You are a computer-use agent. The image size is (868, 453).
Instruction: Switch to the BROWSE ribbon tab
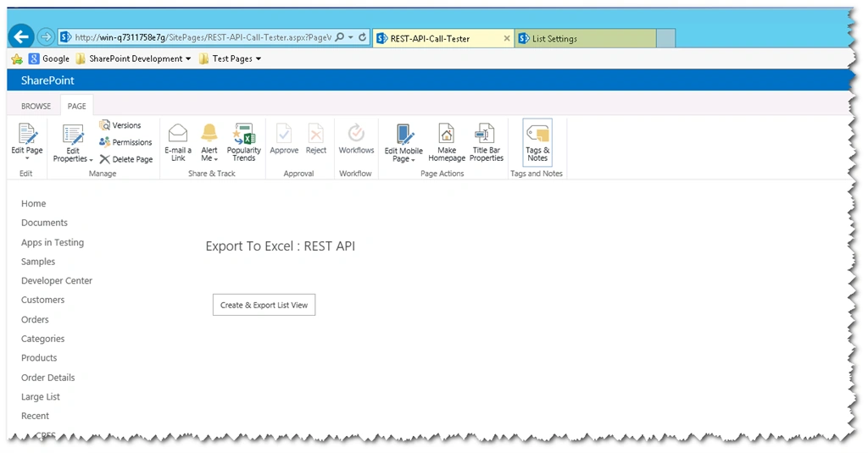(x=36, y=106)
